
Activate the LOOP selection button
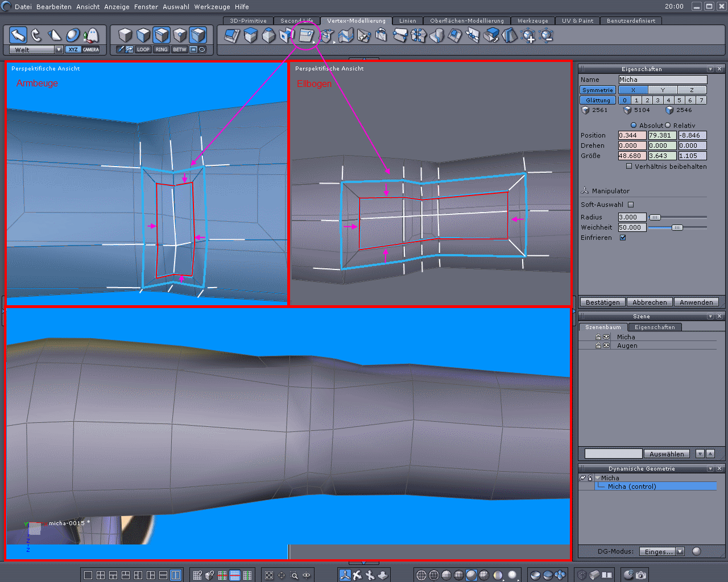pyautogui.click(x=143, y=49)
